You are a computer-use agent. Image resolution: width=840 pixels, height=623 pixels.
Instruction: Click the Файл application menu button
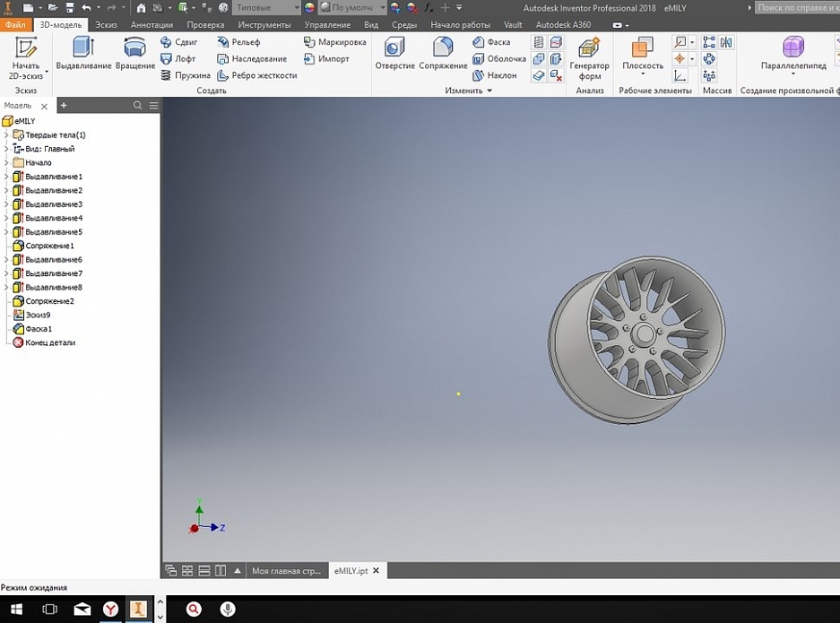(14, 25)
